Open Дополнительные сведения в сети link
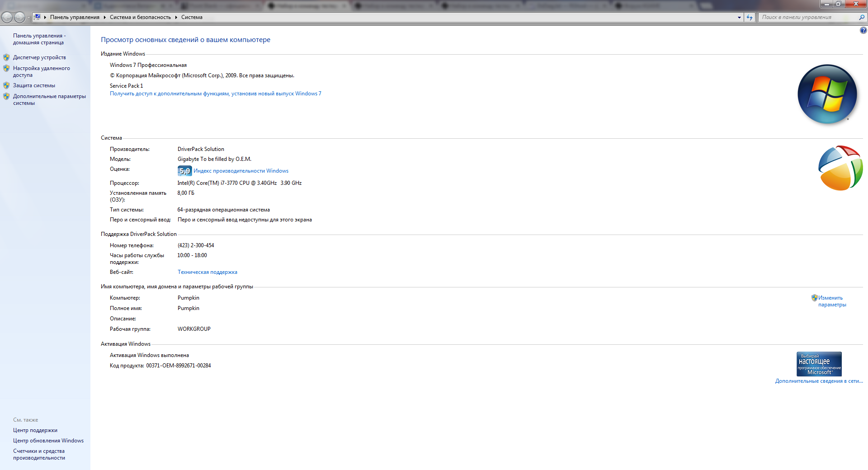Image resolution: width=868 pixels, height=470 pixels. click(819, 381)
